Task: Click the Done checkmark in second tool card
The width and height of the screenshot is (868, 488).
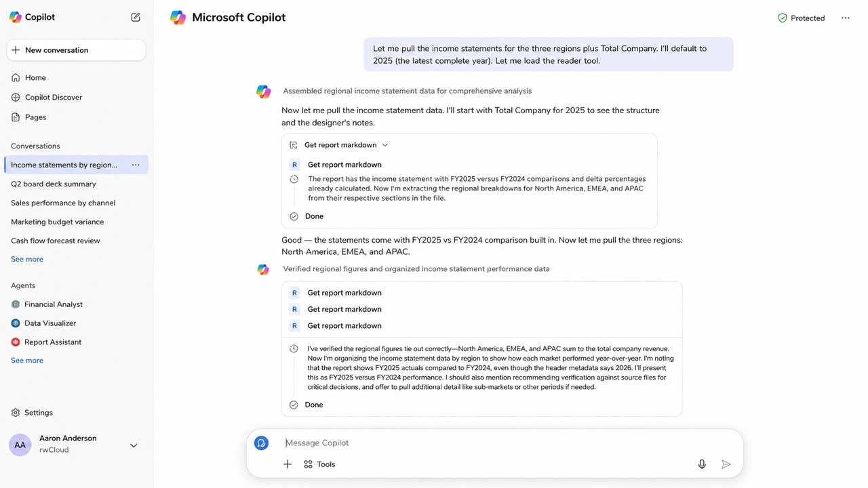Action: [294, 405]
